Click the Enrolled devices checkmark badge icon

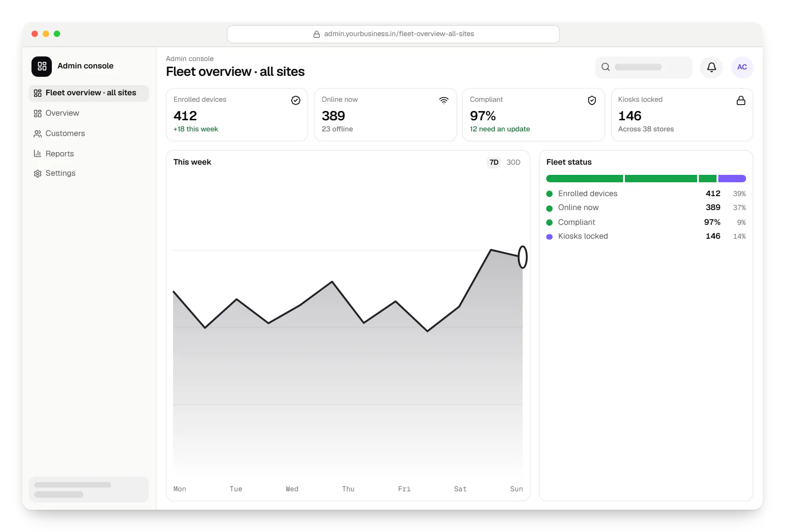point(296,100)
